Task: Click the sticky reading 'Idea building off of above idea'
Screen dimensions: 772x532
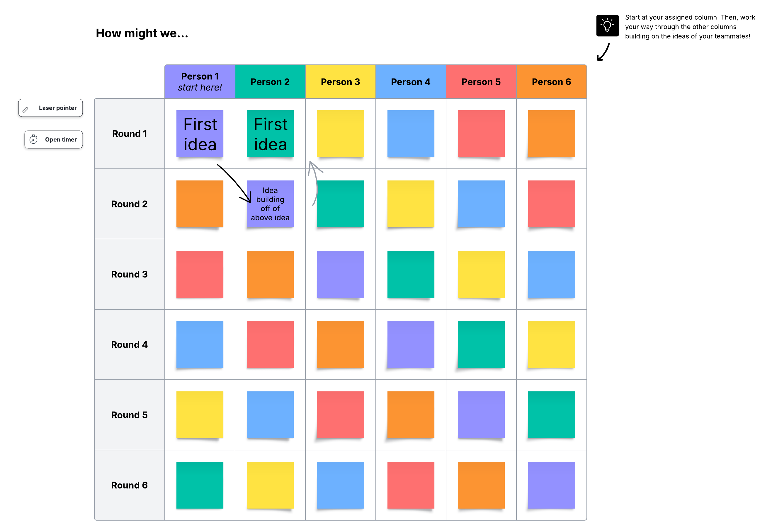Action: [270, 204]
